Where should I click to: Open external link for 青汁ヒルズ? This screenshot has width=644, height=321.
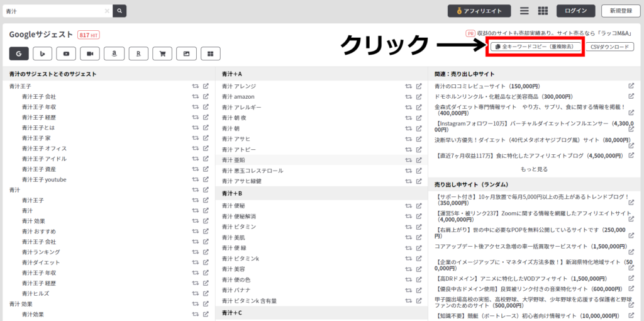pyautogui.click(x=206, y=293)
